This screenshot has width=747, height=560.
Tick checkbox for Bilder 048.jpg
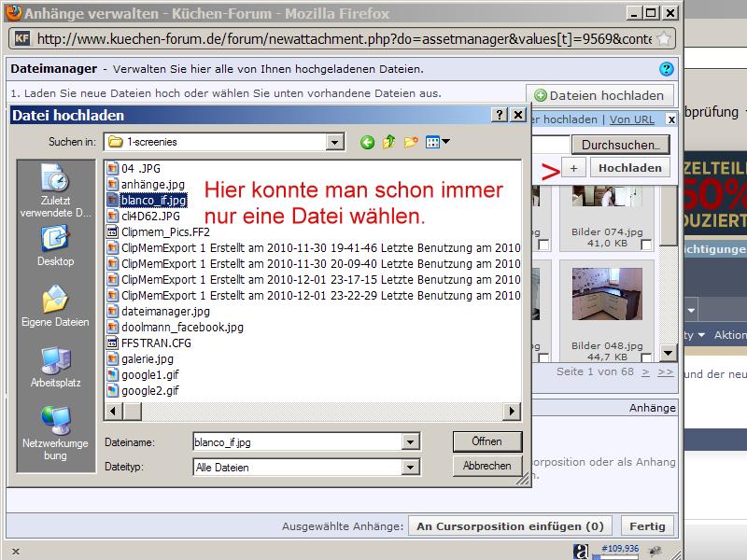click(646, 358)
